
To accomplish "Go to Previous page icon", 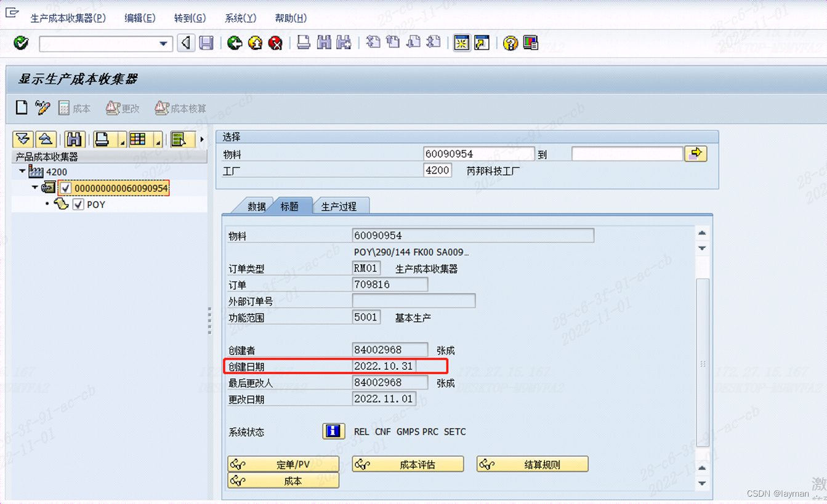I will click(393, 42).
